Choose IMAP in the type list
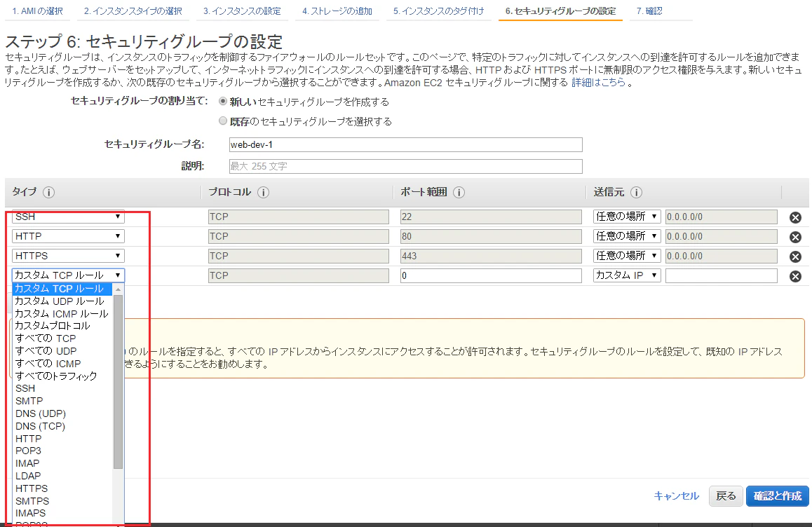Image resolution: width=812 pixels, height=527 pixels. tap(62, 463)
